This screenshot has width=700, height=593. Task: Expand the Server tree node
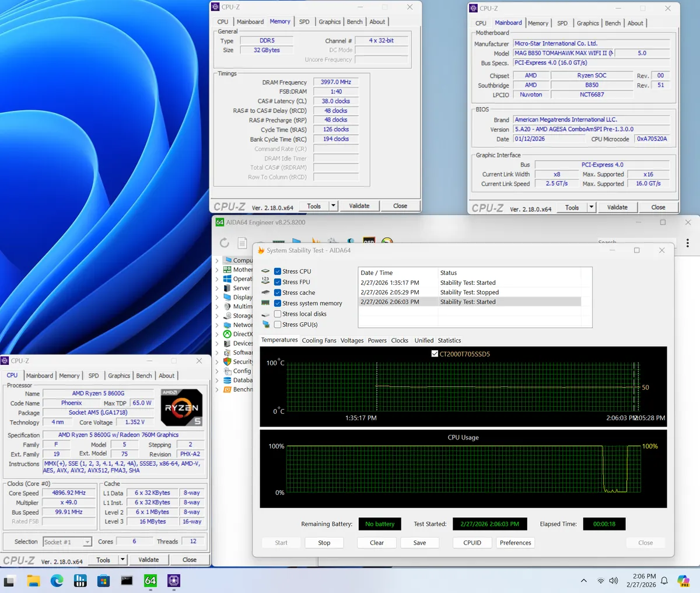point(217,288)
